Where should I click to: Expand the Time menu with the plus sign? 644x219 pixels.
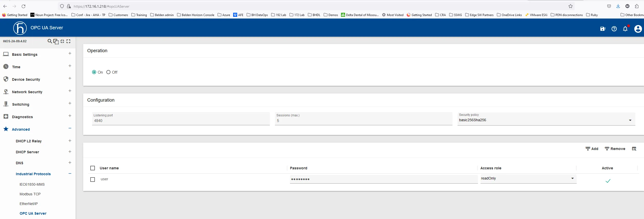point(70,66)
